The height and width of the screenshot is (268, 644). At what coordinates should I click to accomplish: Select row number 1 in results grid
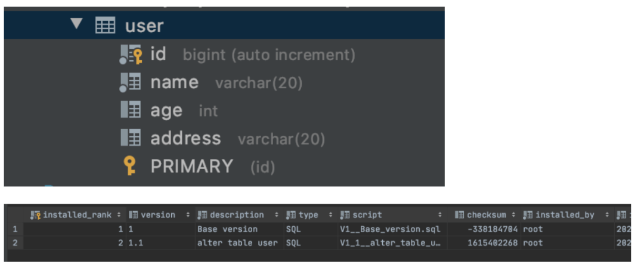14,229
